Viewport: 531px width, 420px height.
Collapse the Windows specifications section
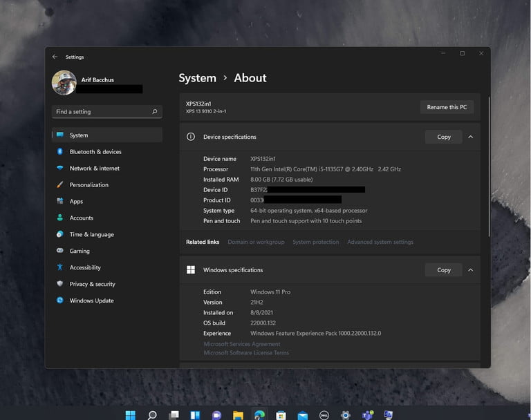point(471,270)
